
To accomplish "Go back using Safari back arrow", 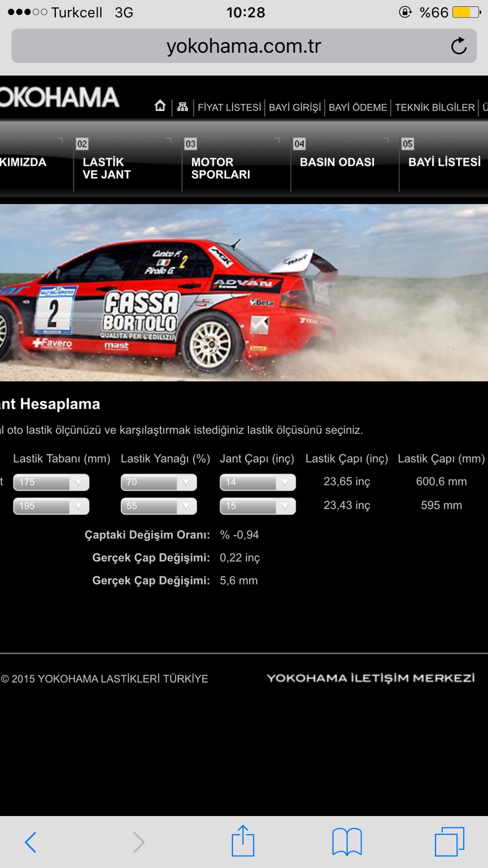I will [31, 842].
